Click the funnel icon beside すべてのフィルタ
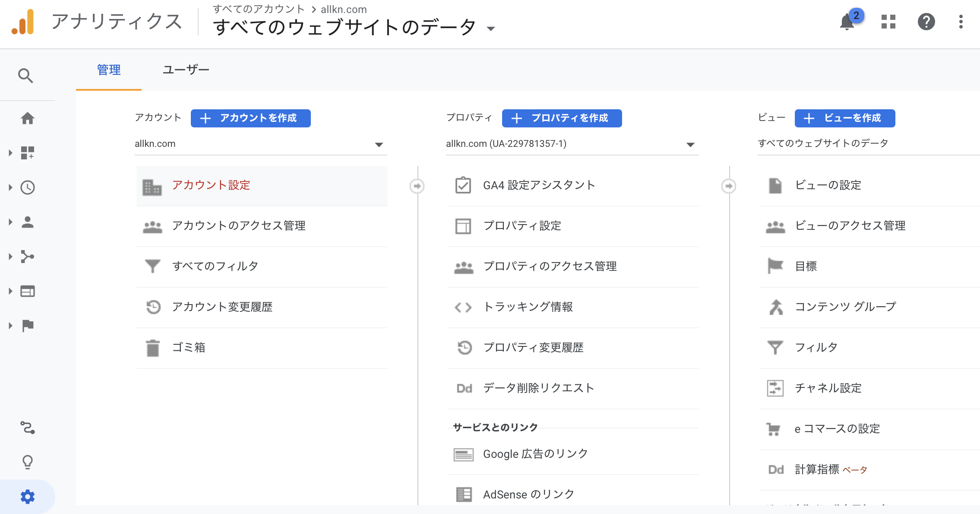This screenshot has width=980, height=514. click(x=152, y=266)
